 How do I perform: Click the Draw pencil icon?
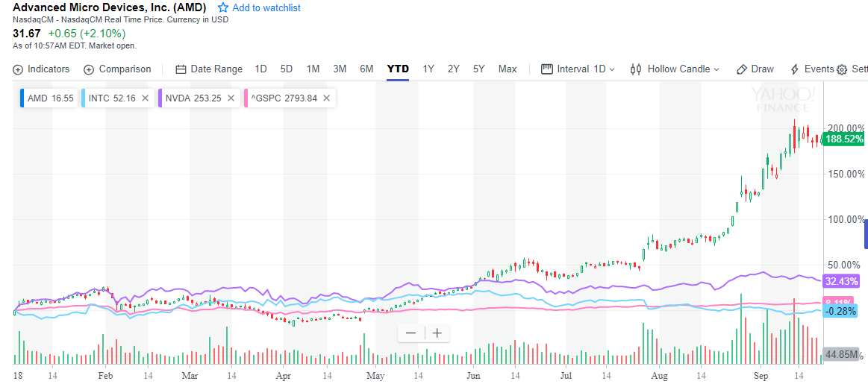coord(742,69)
